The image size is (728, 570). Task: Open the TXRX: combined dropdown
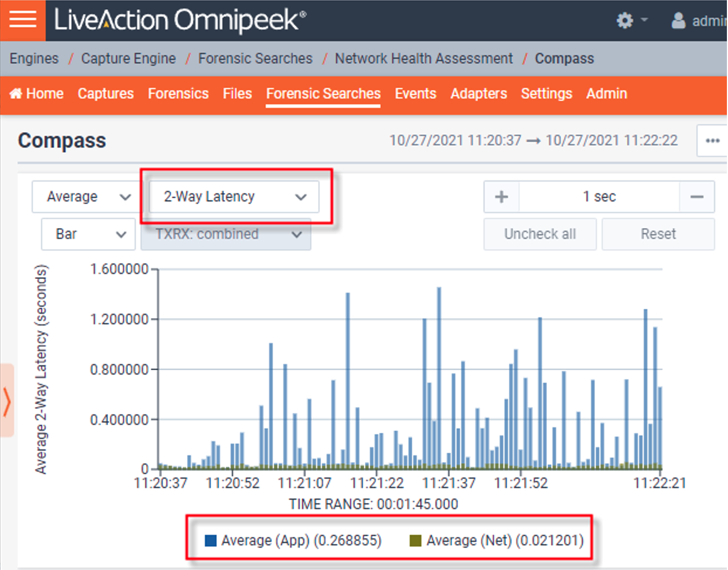click(x=226, y=234)
